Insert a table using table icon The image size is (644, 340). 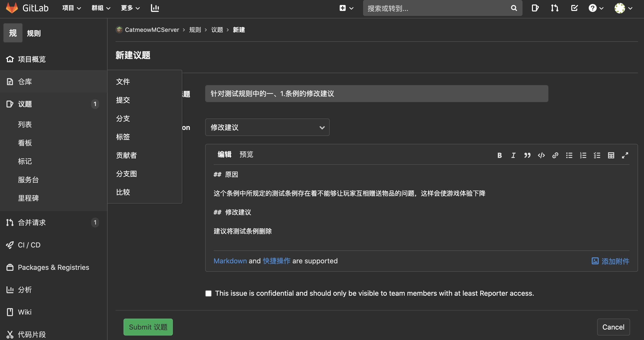(611, 155)
